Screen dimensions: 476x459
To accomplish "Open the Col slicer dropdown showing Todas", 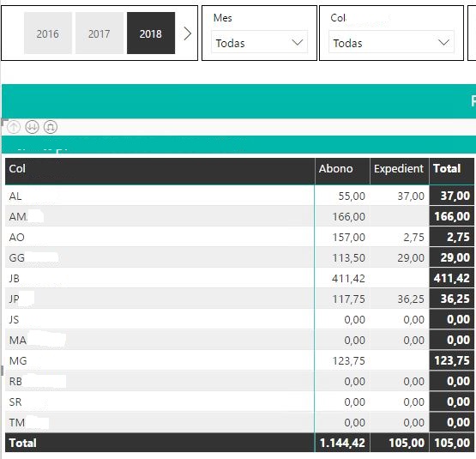I will click(x=391, y=42).
